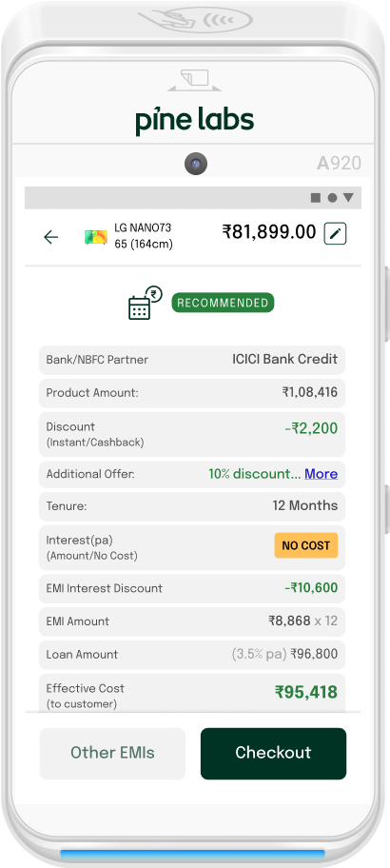Open More link for additional offer
The width and height of the screenshot is (390, 868).
point(321,474)
